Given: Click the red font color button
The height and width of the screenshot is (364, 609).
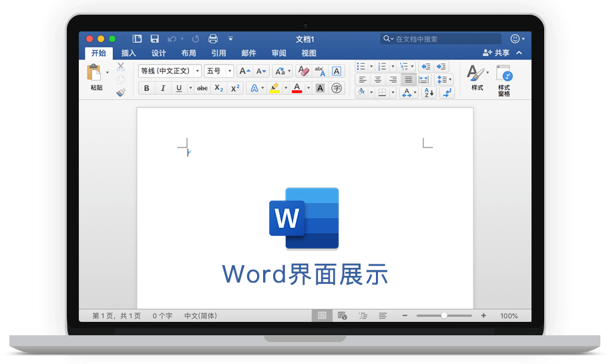Looking at the screenshot, I should click(x=297, y=88).
